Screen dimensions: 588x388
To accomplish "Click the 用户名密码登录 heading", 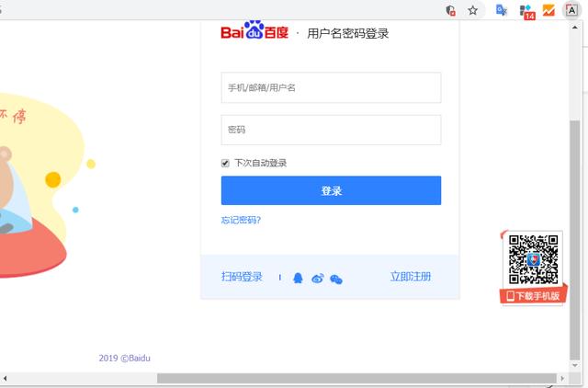I will pos(347,34).
